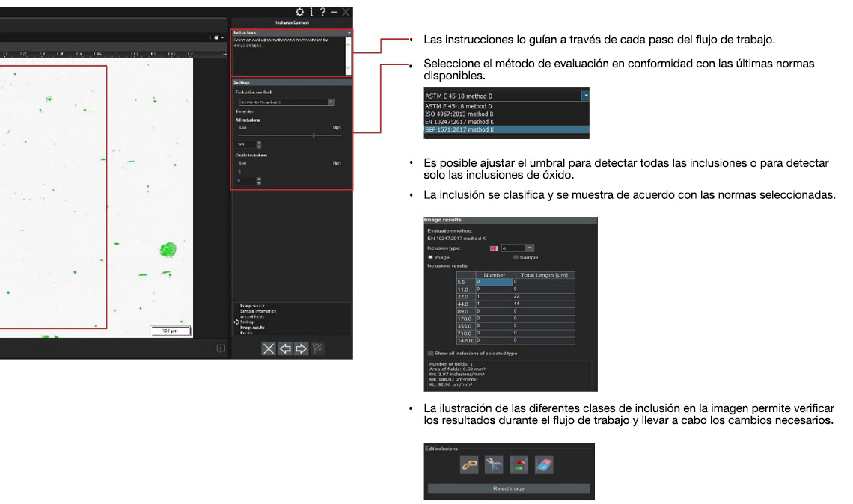Click the Reject Image button
Image resolution: width=853 pixels, height=504 pixels.
[x=509, y=488]
